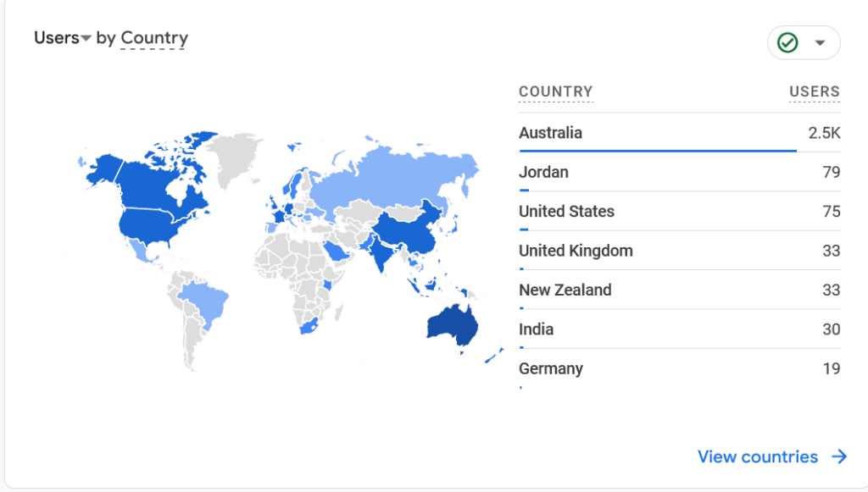This screenshot has width=868, height=492.
Task: Click the View countries link
Action: click(x=757, y=456)
